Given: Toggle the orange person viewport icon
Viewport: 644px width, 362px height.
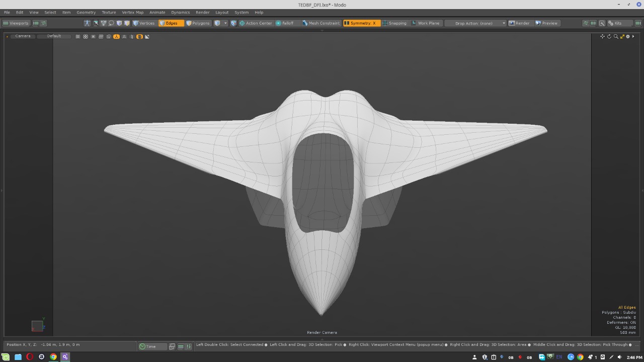Looking at the screenshot, I should pos(116,37).
